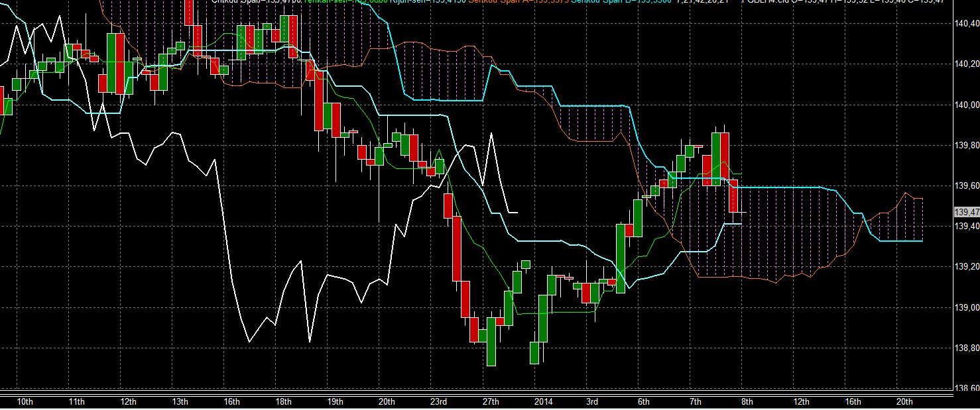Screen dimensions: 980x410
Task: Click the 139,20 price axis label
Action: 967,266
